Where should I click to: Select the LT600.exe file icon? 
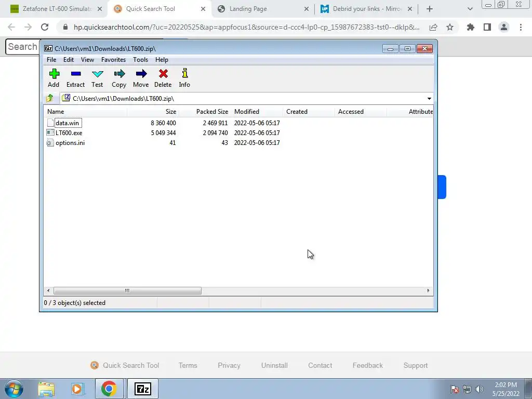pos(50,132)
